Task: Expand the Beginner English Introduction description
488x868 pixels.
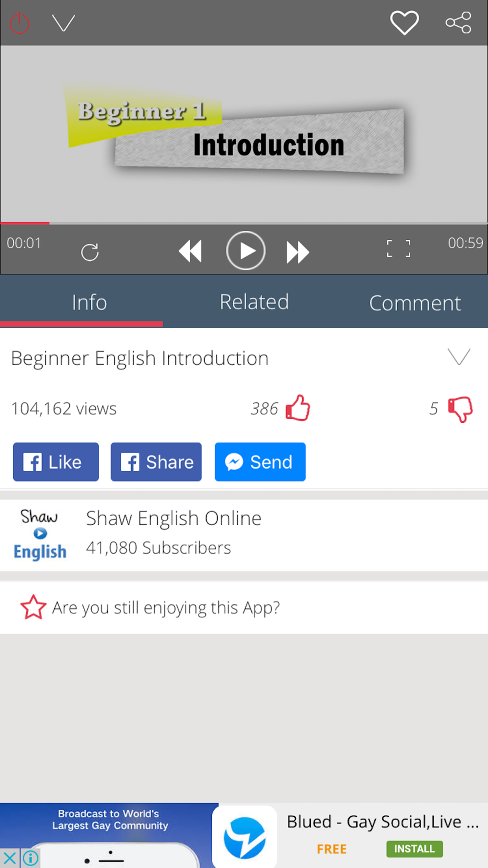Action: pyautogui.click(x=459, y=357)
